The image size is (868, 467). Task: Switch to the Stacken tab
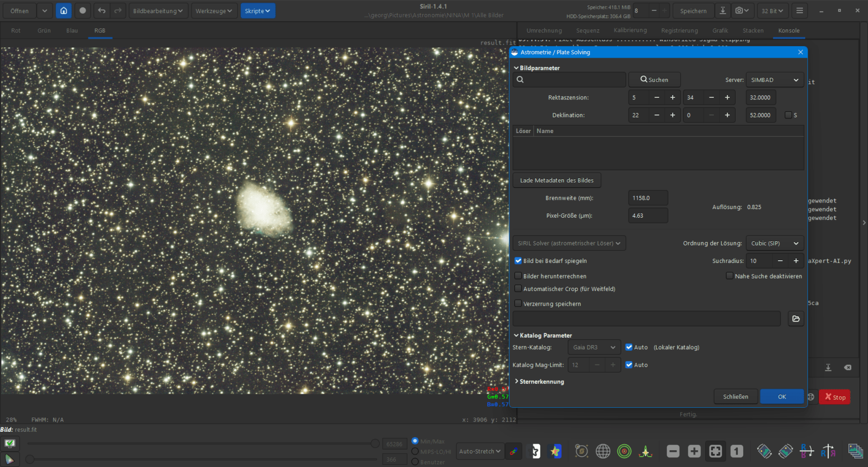752,30
